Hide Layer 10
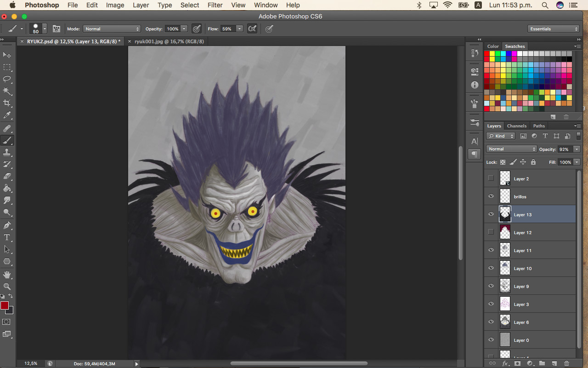The width and height of the screenshot is (588, 368). [x=491, y=268]
